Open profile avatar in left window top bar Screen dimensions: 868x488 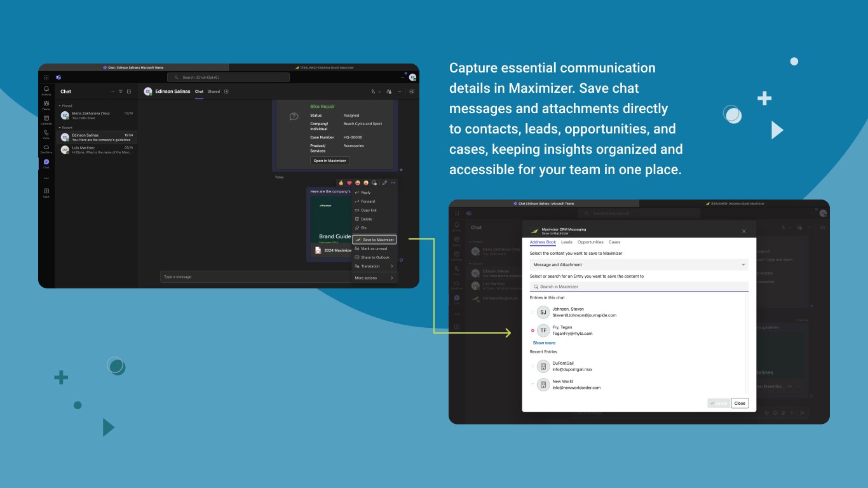pos(412,77)
